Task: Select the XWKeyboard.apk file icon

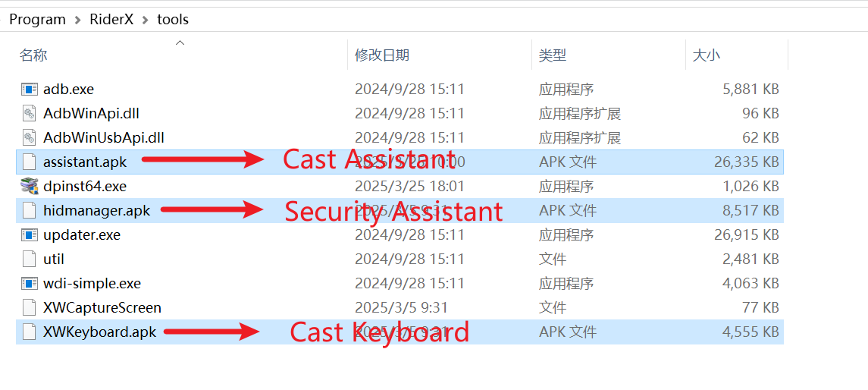Action: tap(30, 332)
